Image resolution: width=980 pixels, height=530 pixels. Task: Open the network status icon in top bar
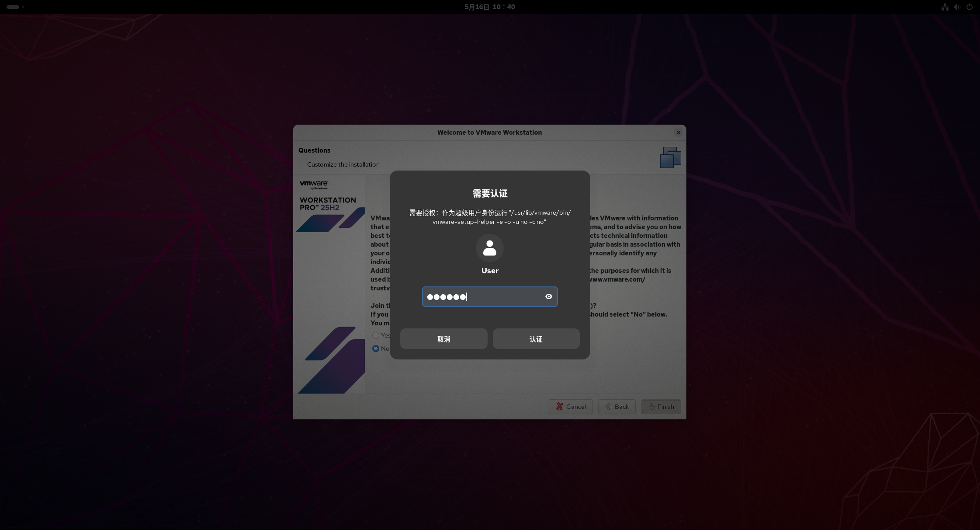click(x=945, y=7)
